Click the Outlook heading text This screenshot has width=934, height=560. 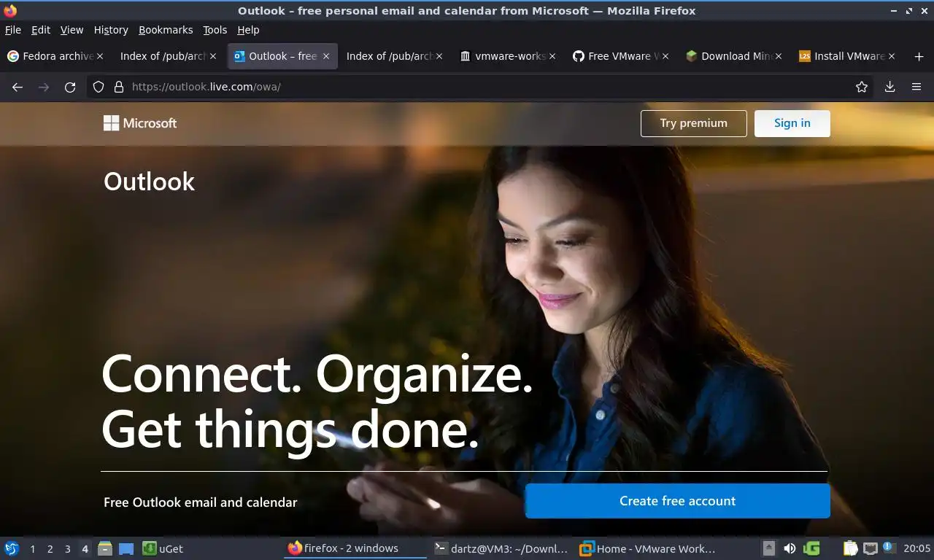point(149,182)
